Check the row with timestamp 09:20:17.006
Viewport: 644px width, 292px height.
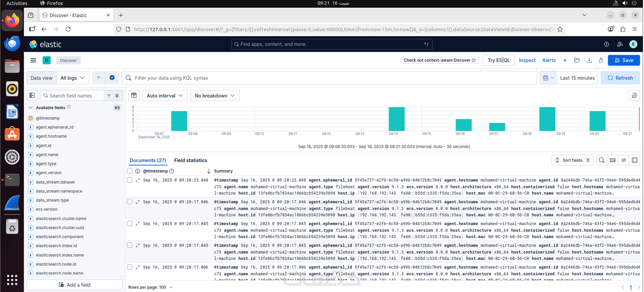130,267
